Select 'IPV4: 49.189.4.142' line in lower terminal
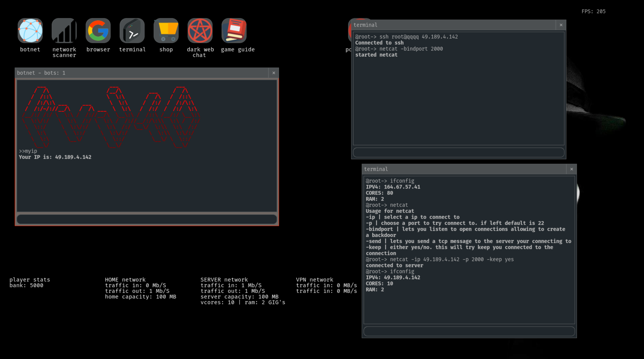The image size is (644, 359). point(393,277)
